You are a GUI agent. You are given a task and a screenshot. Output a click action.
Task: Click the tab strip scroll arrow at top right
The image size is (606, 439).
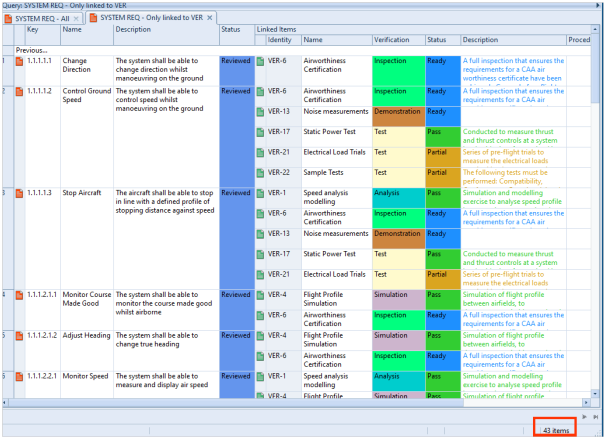click(597, 5)
